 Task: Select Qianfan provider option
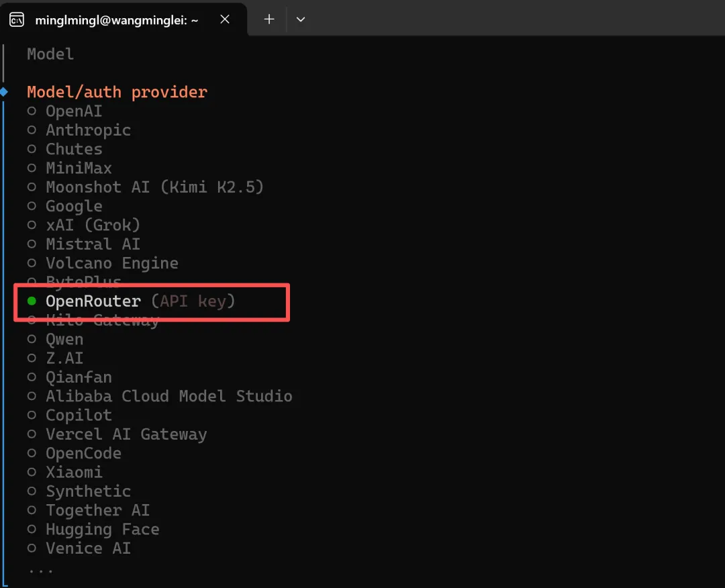coord(69,377)
